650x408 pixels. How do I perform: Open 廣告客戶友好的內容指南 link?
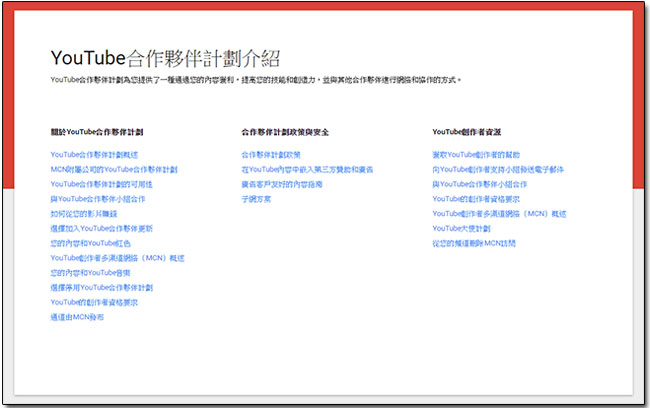[282, 184]
